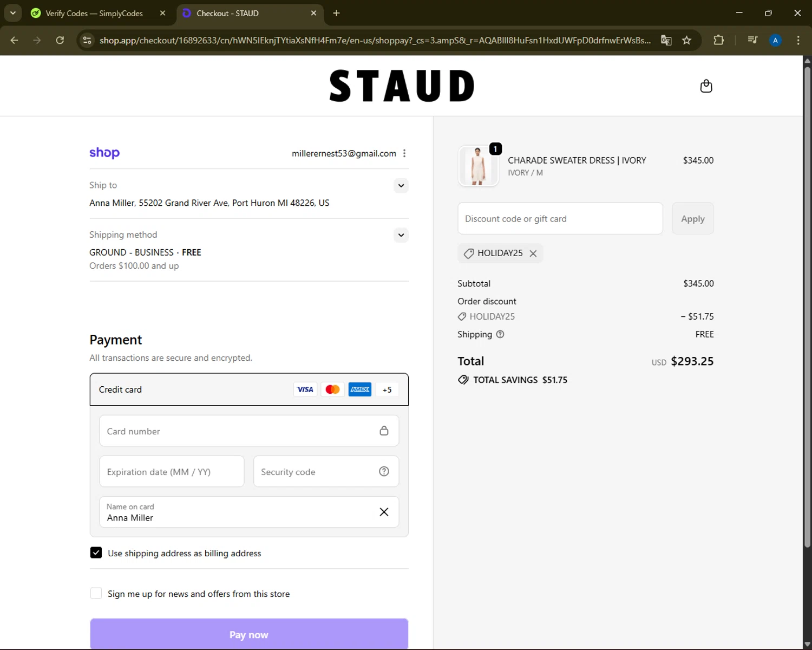The height and width of the screenshot is (650, 812).
Task: Click the American Express icon
Action: click(x=360, y=389)
